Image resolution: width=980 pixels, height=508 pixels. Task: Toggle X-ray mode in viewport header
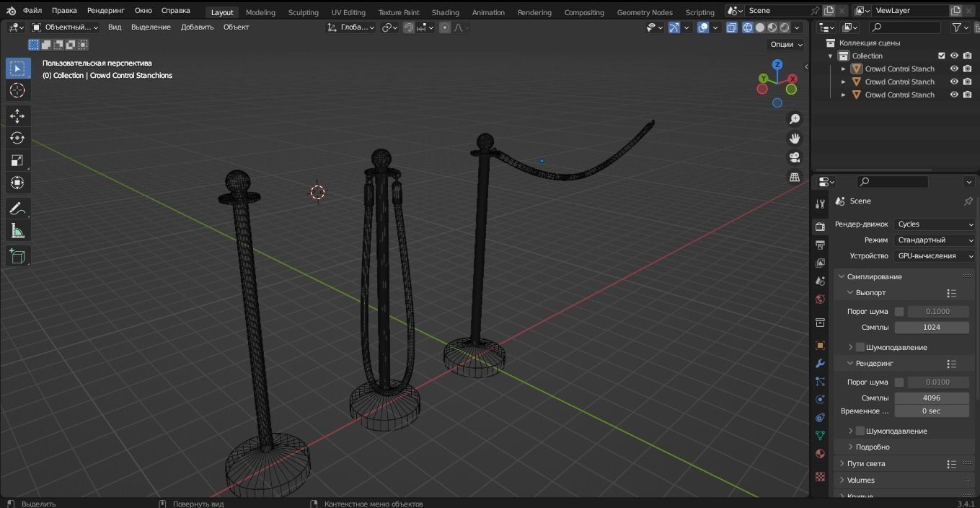tap(731, 27)
